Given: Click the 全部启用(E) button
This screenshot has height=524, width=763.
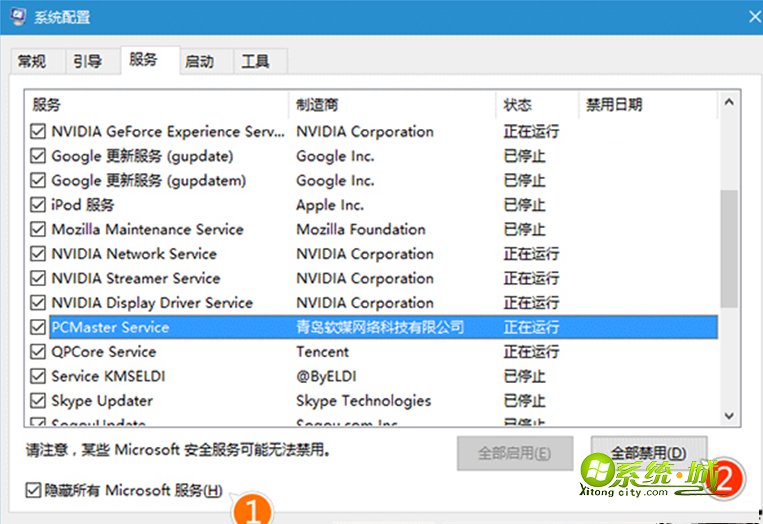Looking at the screenshot, I should tap(515, 453).
